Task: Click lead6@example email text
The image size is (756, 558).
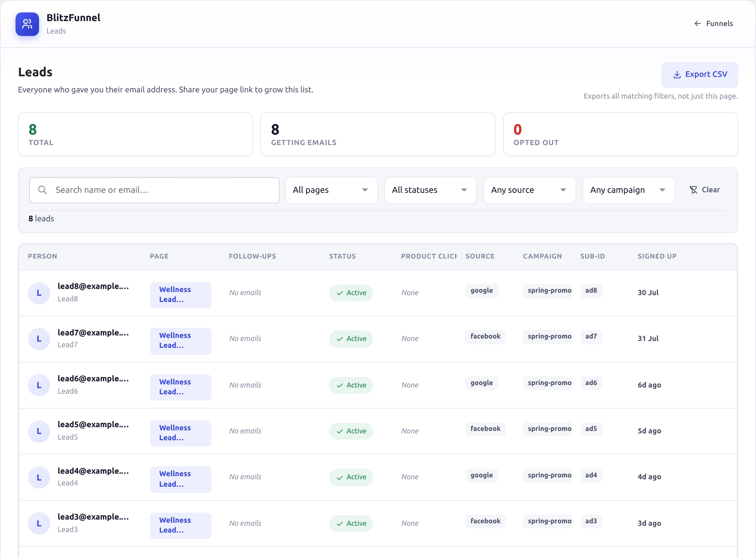Action: point(93,379)
